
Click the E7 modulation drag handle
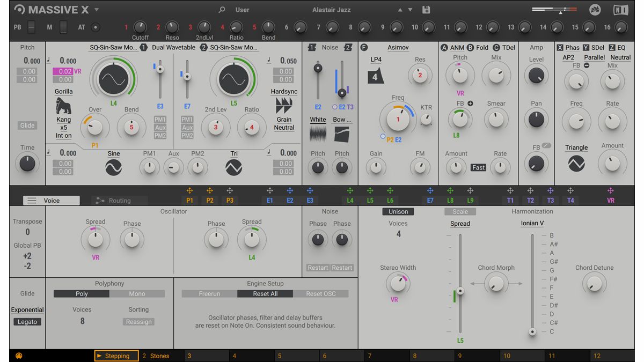pos(430,191)
